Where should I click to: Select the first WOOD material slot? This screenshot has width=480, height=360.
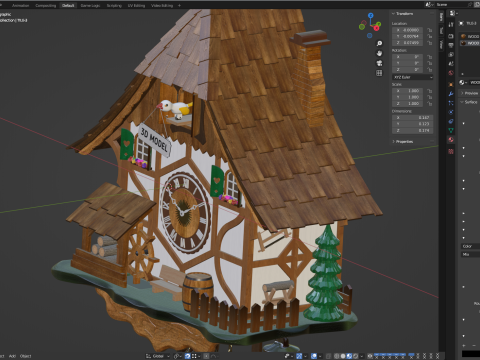click(470, 36)
